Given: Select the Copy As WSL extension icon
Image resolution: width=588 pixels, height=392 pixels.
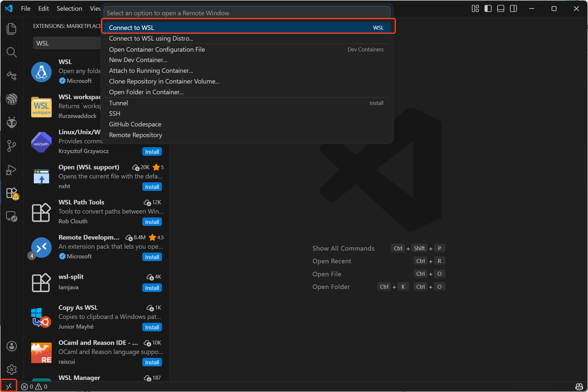Looking at the screenshot, I should coord(41,318).
